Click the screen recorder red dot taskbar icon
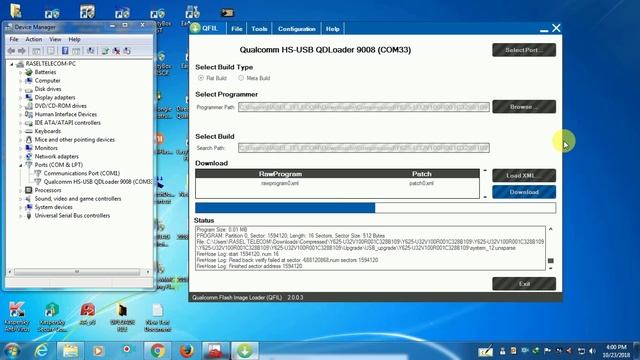Screen dimensions: 640x360 (x=127, y=349)
